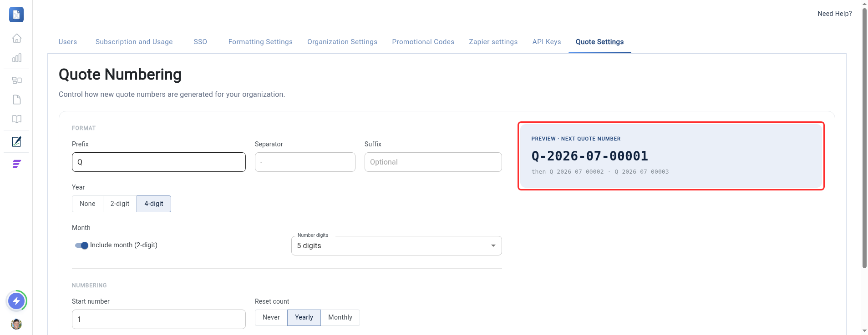Focus the Start number field
The height and width of the screenshot is (335, 868).
point(159,319)
